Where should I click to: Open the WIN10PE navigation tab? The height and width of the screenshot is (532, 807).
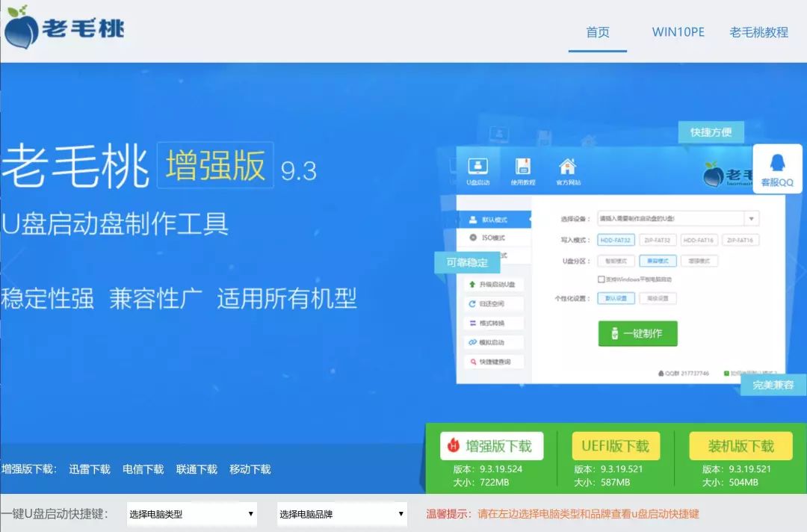click(x=678, y=32)
